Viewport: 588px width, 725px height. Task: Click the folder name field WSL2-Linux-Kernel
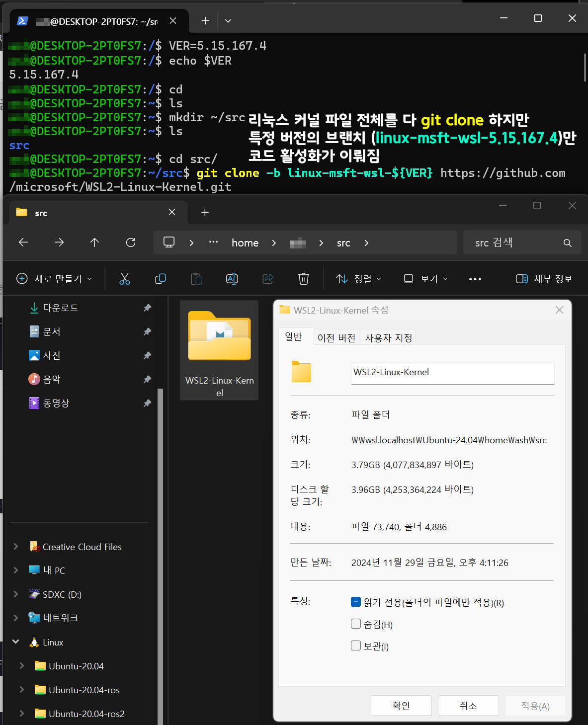coord(452,373)
